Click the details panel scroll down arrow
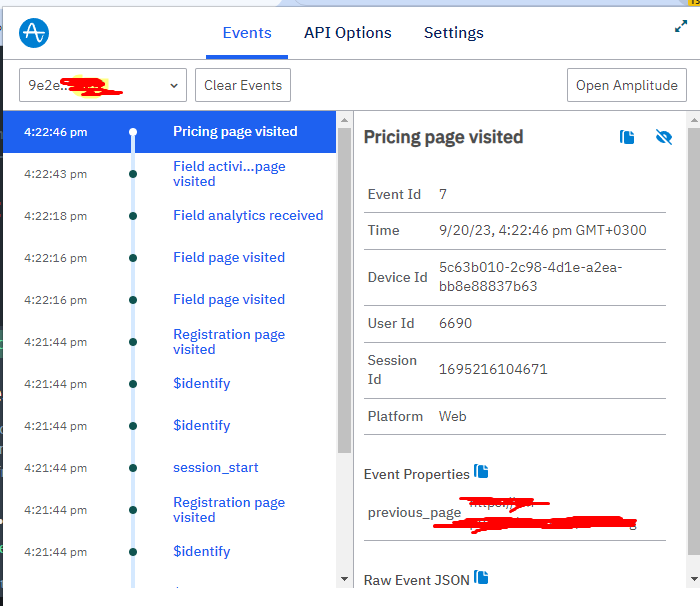Viewport: 700px width, 606px height. (694, 579)
